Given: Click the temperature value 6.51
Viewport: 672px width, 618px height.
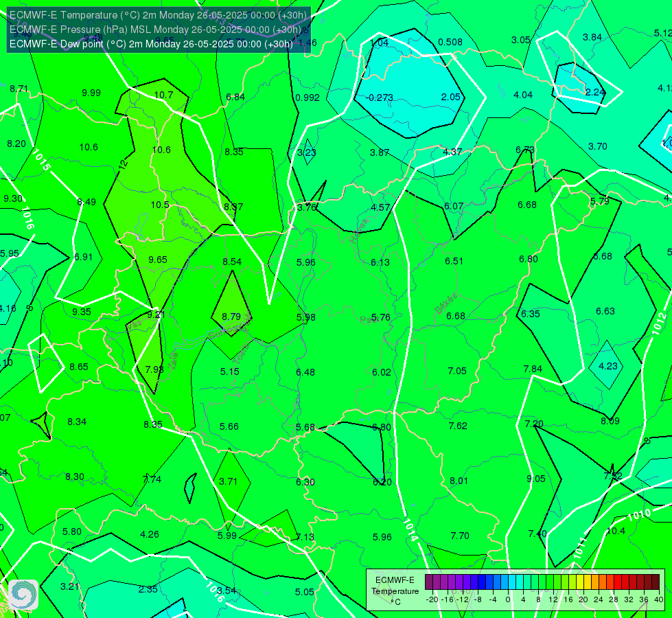Looking at the screenshot, I should click(x=454, y=261).
